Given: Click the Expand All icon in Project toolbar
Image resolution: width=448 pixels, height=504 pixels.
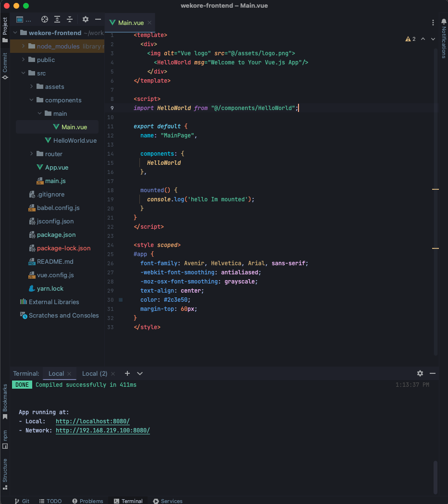Looking at the screenshot, I should (x=57, y=19).
